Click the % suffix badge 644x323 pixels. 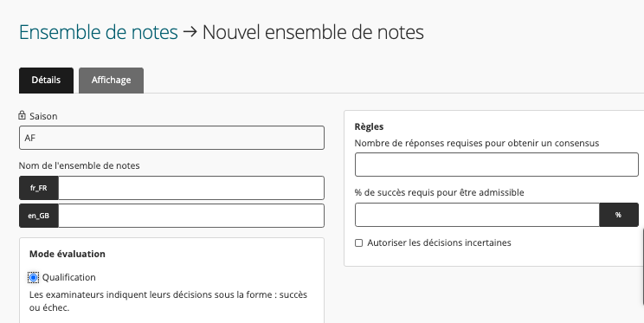click(619, 215)
